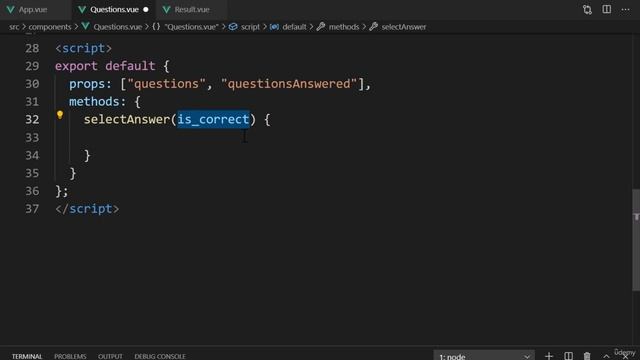This screenshot has width=640, height=360.
Task: Split the editor to the right
Action: point(607,9)
